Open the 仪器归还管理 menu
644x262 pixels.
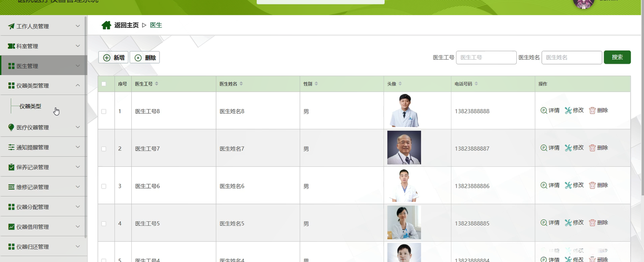point(44,247)
